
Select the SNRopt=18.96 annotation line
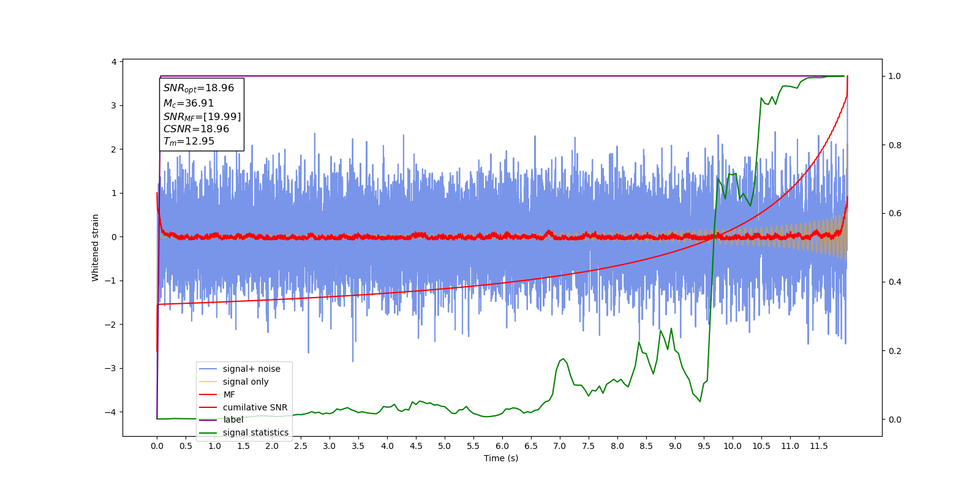coord(198,88)
